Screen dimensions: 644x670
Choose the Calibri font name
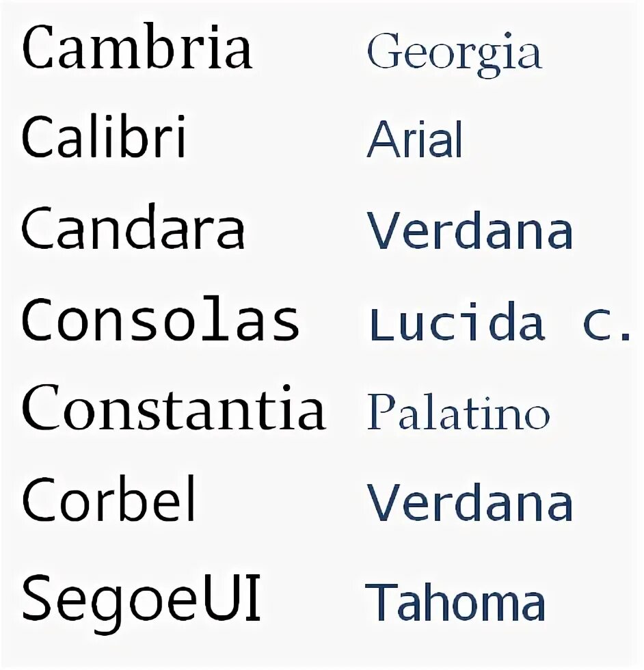(x=104, y=136)
